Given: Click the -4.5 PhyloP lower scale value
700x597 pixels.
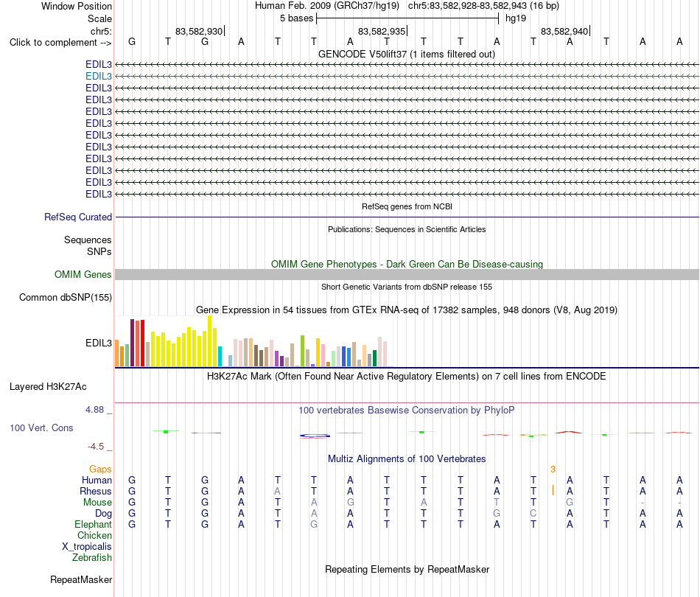Looking at the screenshot, I should pos(96,447).
